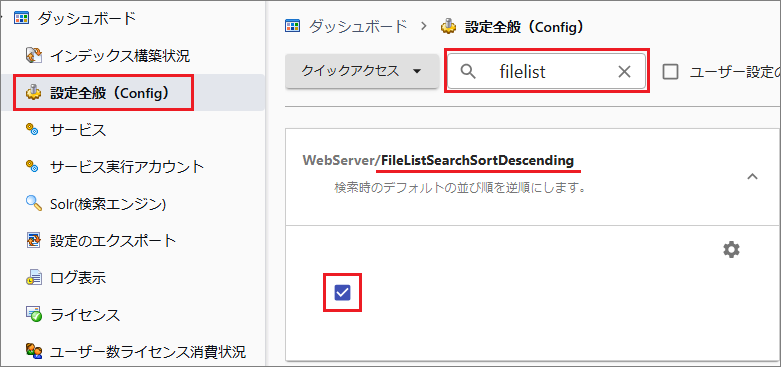Click the サービス実行アカウント icon

point(33,166)
